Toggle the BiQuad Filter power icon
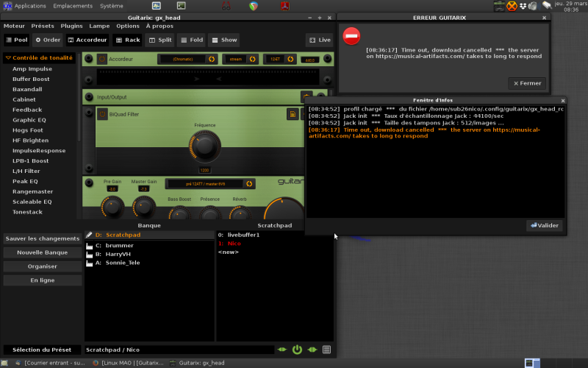Image resolution: width=588 pixels, height=368 pixels. click(x=102, y=114)
